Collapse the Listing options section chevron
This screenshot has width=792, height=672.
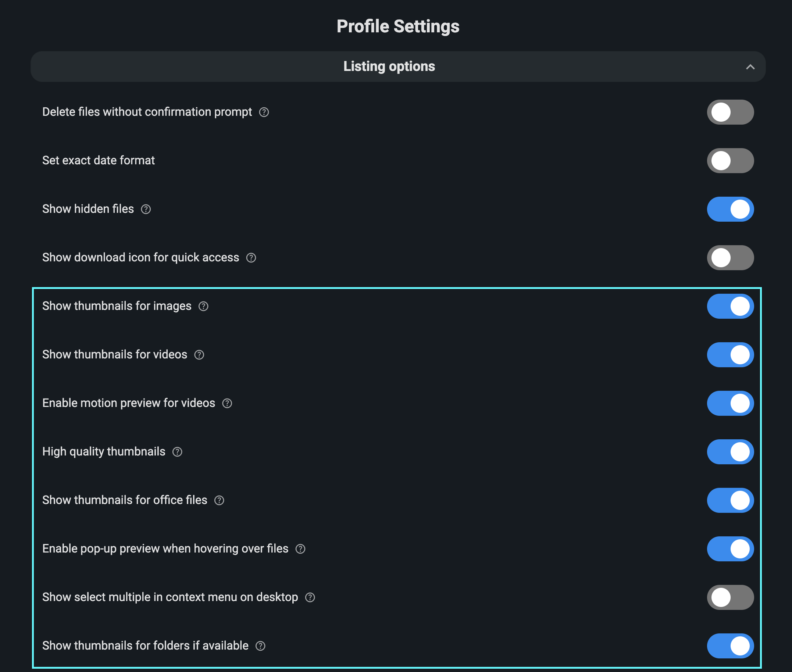(x=750, y=67)
